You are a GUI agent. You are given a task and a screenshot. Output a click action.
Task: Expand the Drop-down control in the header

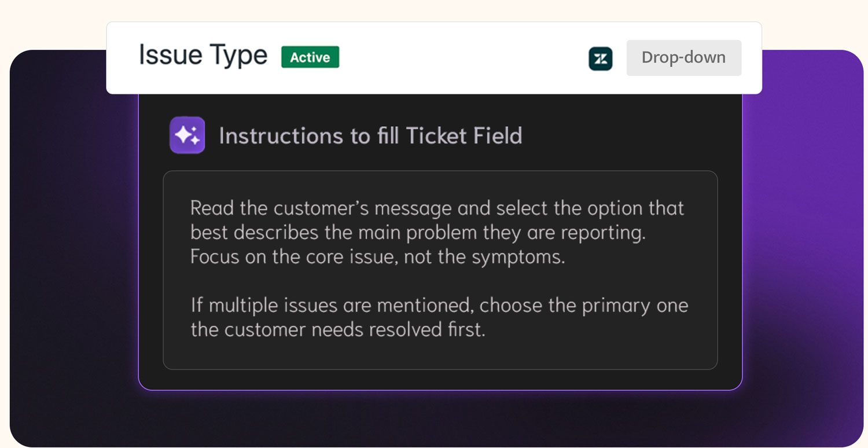(x=683, y=57)
